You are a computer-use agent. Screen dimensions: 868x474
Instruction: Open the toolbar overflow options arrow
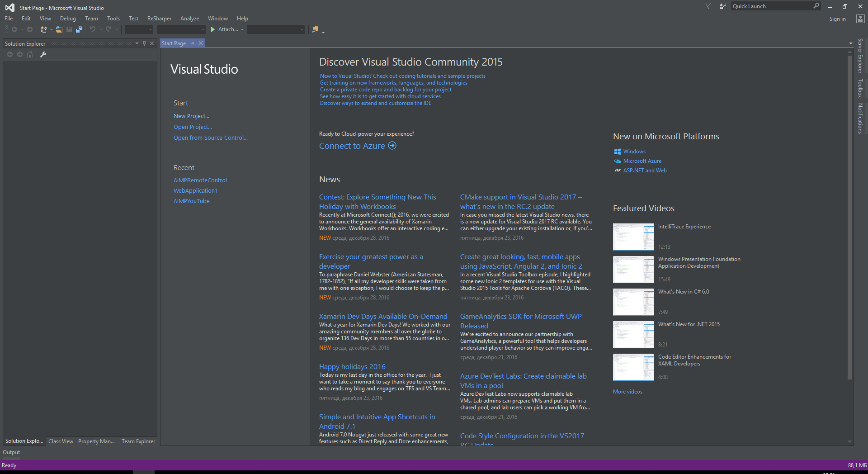coord(323,31)
